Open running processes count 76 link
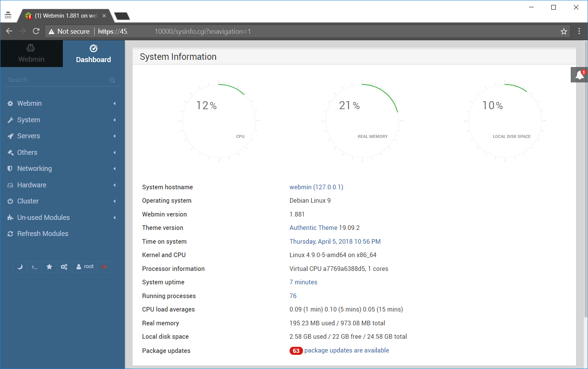The width and height of the screenshot is (588, 369). [x=293, y=296]
